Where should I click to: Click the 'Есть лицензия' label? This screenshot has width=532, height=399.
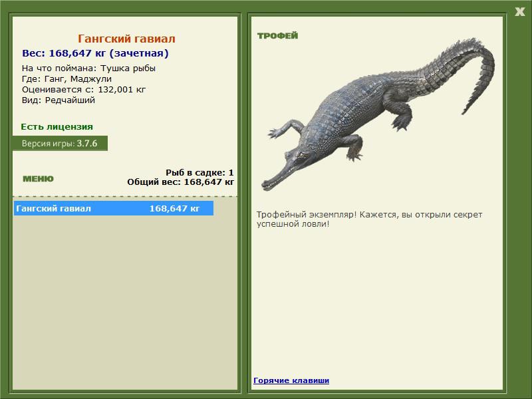[57, 126]
